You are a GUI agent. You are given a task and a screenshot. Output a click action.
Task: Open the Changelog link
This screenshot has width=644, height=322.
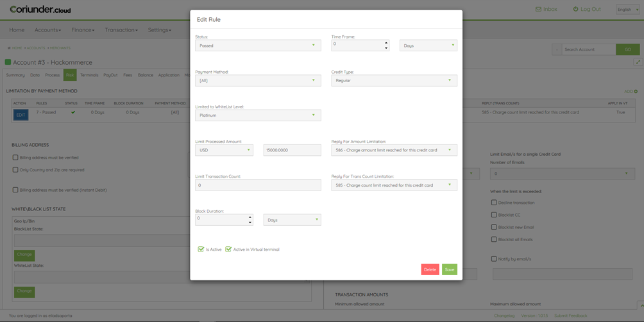coord(504,316)
